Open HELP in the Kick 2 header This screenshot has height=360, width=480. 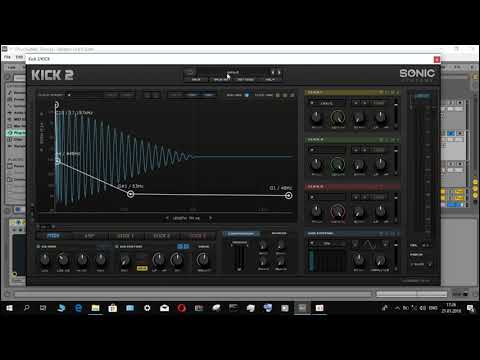click(270, 80)
